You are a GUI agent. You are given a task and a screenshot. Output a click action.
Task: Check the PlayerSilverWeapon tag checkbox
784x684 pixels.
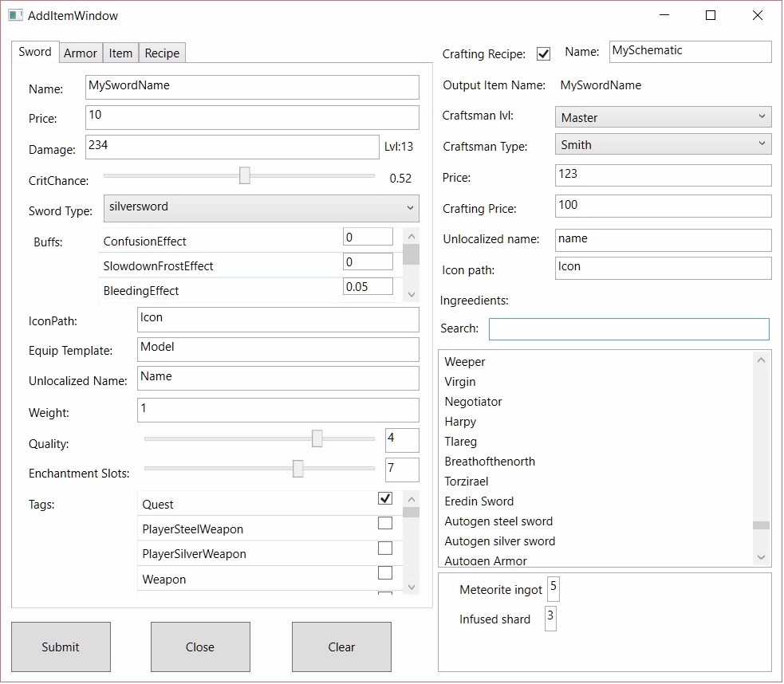pyautogui.click(x=385, y=548)
